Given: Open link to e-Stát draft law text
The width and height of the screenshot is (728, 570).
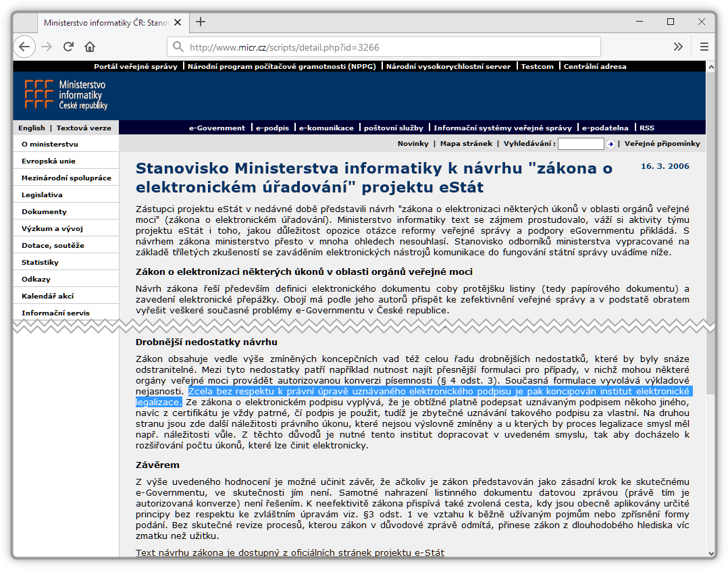Looking at the screenshot, I should pyautogui.click(x=290, y=552).
